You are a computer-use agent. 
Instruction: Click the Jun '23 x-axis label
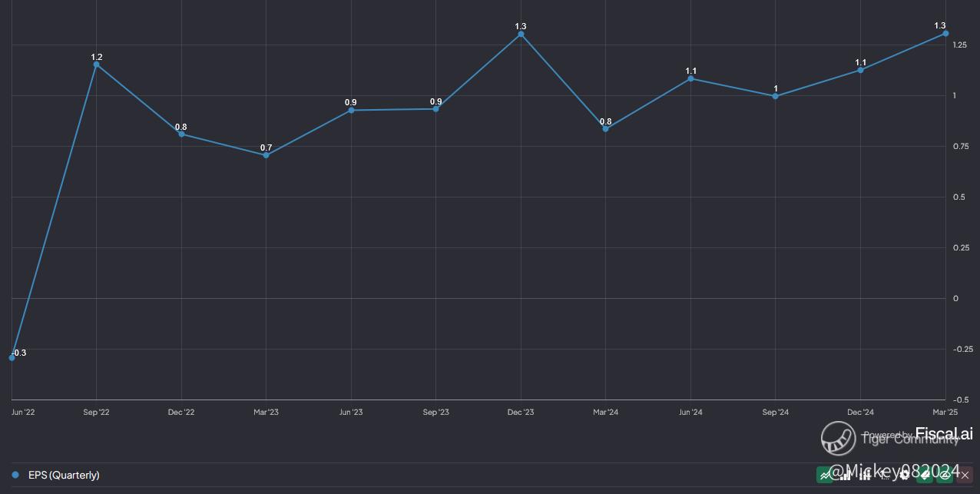click(351, 413)
